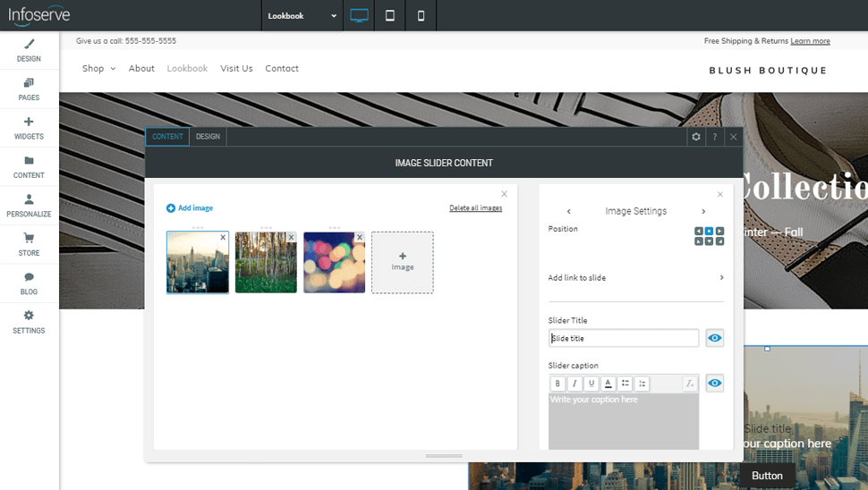
Task: Click Add image link
Action: click(190, 208)
